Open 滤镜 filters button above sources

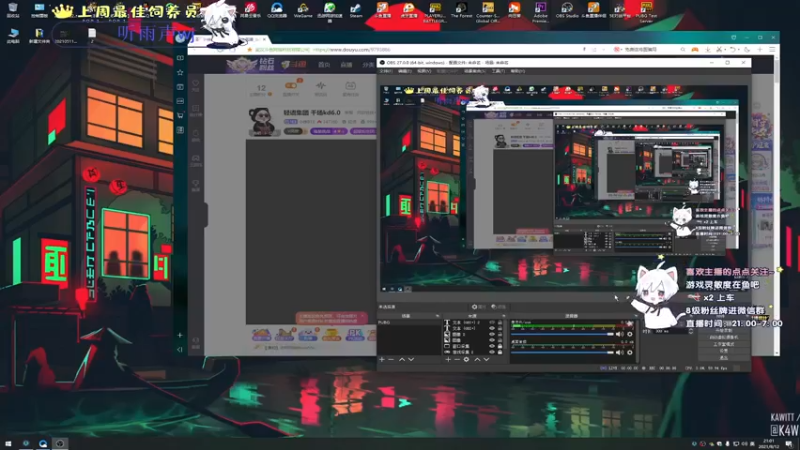click(x=499, y=307)
